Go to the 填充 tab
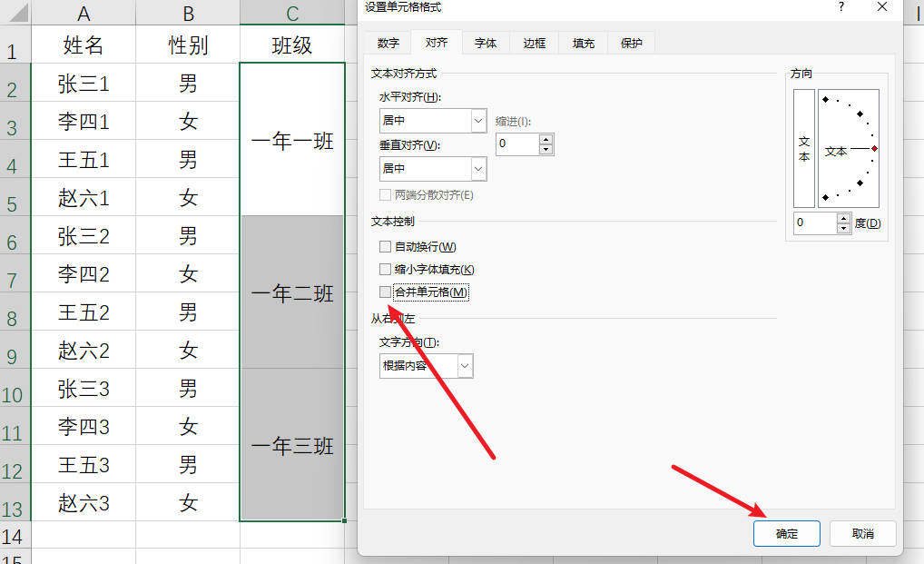This screenshot has width=924, height=564. 584,44
